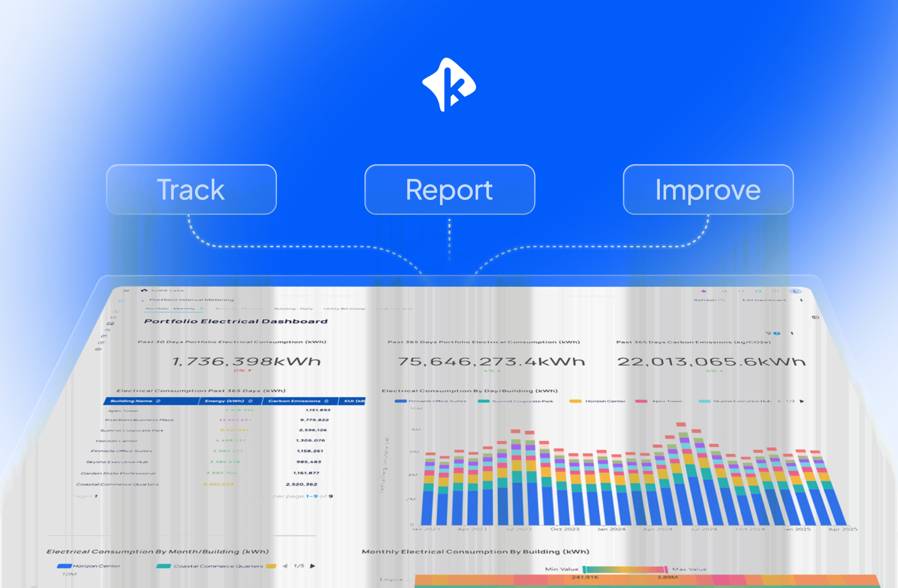Image resolution: width=898 pixels, height=588 pixels.
Task: Click the side panel icon on right edge
Action: [x=815, y=317]
